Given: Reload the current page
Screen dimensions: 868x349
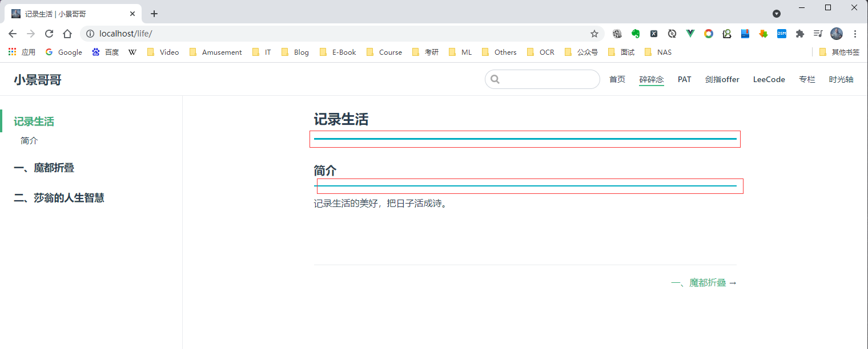Looking at the screenshot, I should [x=49, y=34].
